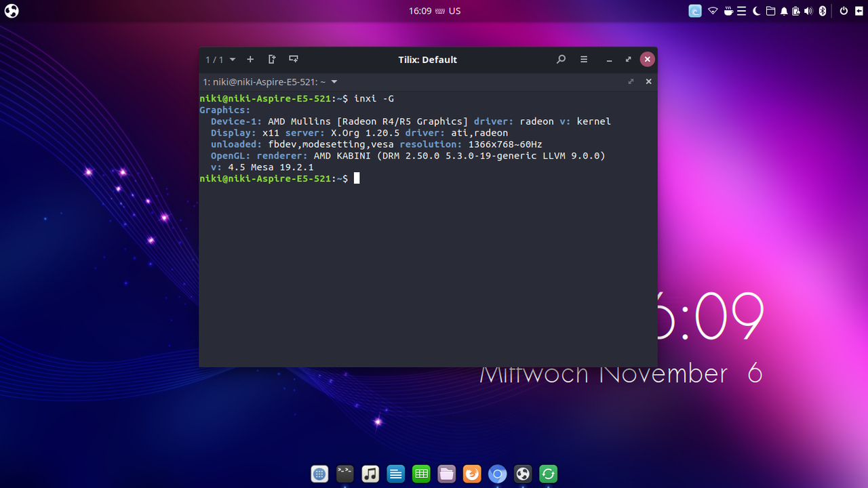Click the terminal prompt input area

tap(357, 178)
